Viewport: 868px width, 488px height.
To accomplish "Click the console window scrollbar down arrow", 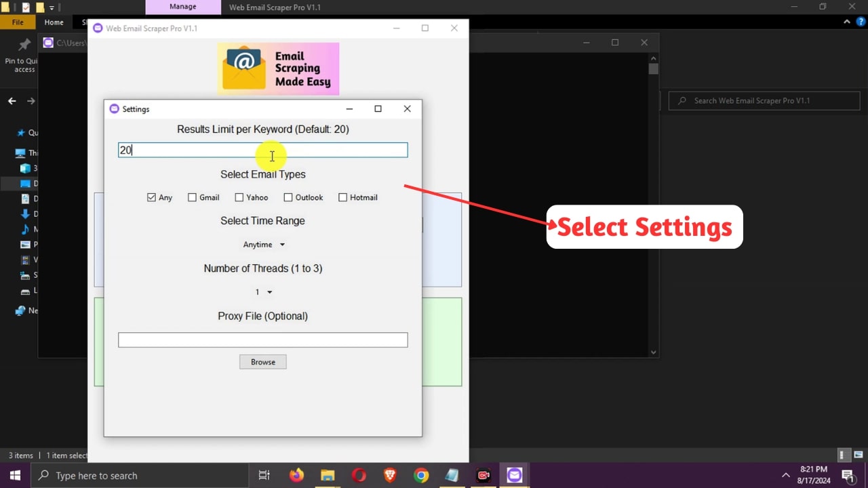I will [654, 352].
